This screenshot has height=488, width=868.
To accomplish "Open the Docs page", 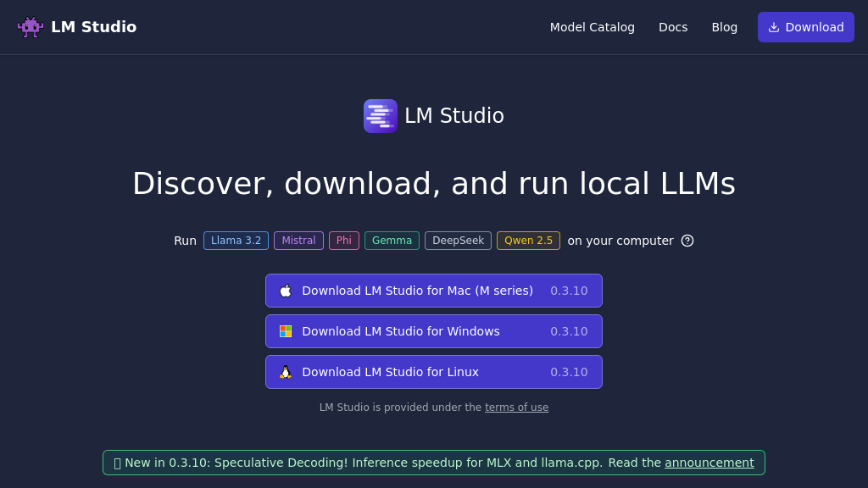I will [673, 27].
